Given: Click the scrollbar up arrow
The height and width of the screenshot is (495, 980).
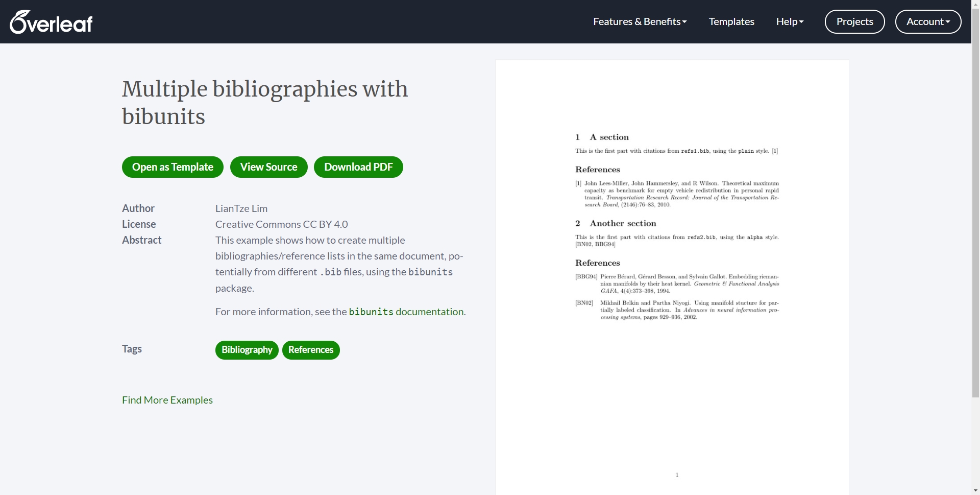Looking at the screenshot, I should 975,3.
